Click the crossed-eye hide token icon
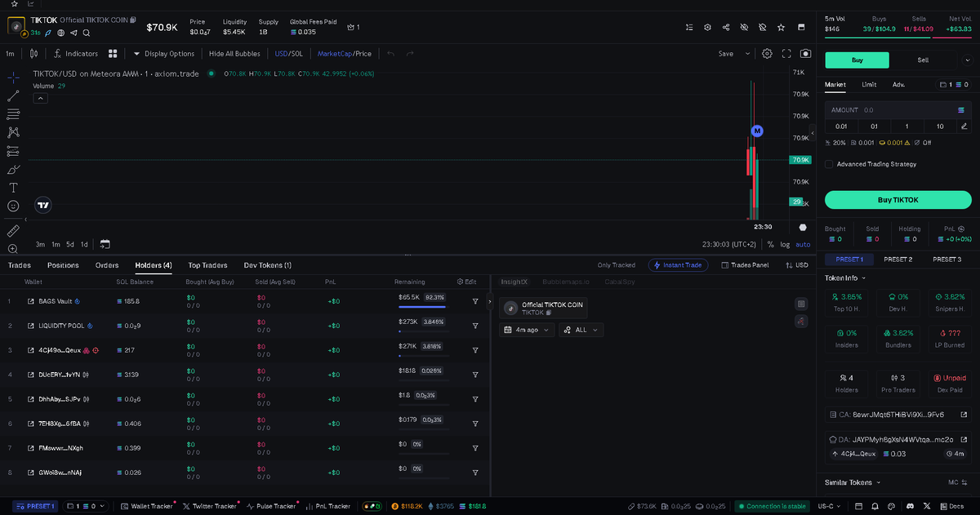The image size is (980, 515). [744, 27]
